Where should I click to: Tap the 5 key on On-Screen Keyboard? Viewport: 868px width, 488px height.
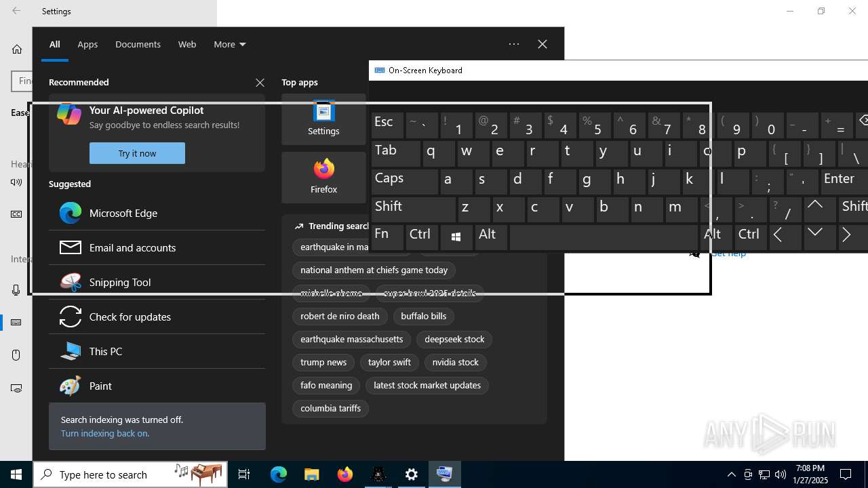click(595, 125)
